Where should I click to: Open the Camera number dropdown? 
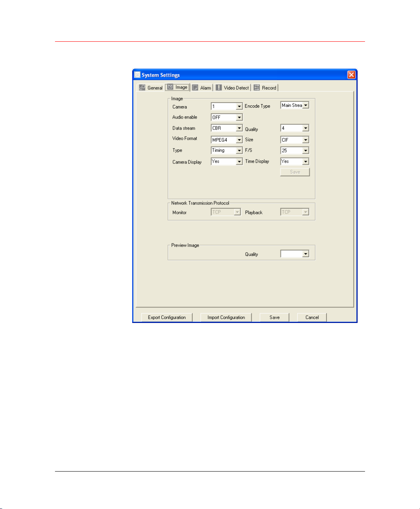[239, 106]
